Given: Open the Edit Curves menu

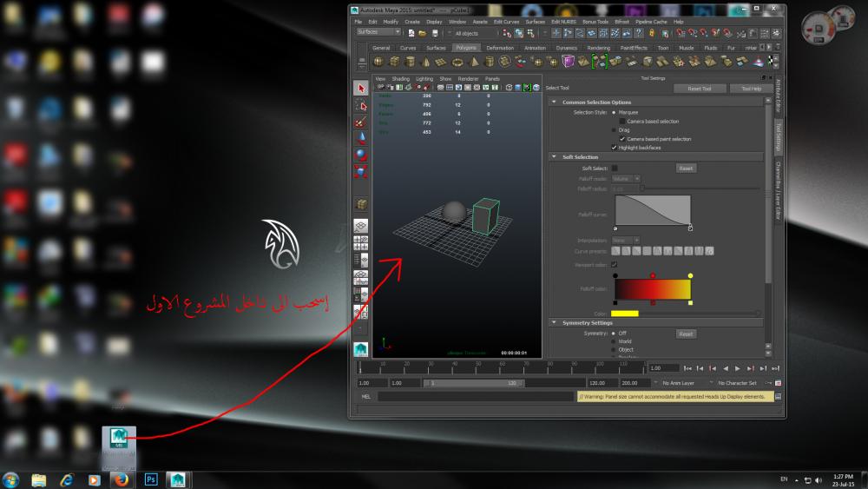Looking at the screenshot, I should click(x=507, y=22).
